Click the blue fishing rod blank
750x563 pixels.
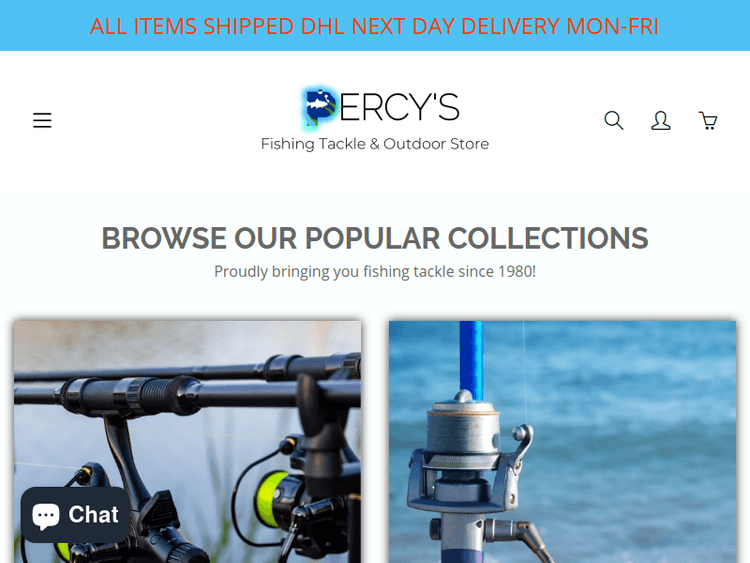(471, 360)
